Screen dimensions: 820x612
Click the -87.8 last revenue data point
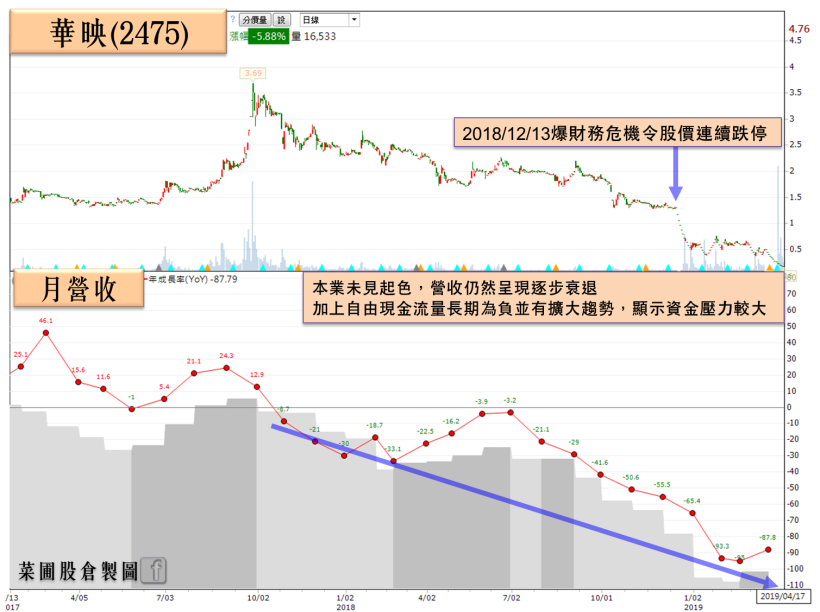point(768,549)
